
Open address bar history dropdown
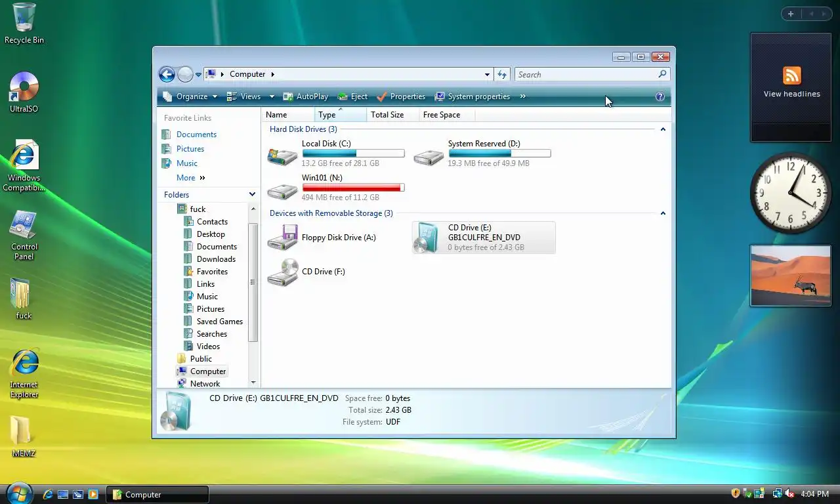coord(487,74)
